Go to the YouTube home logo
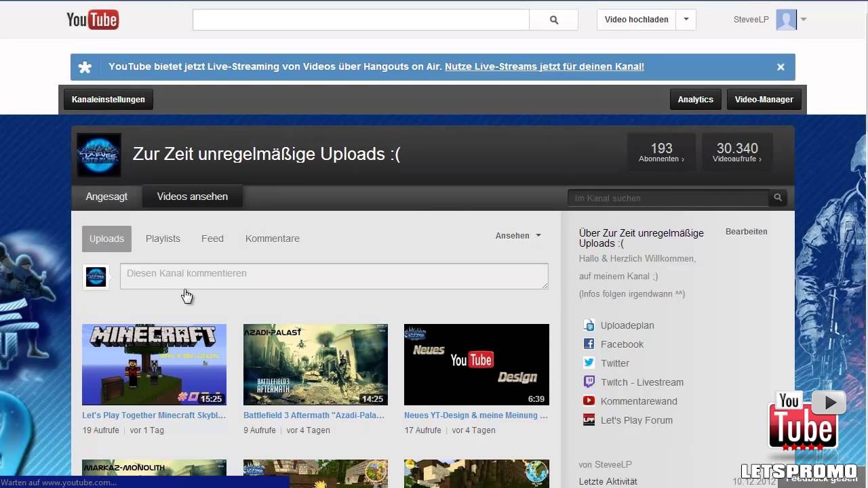The width and height of the screenshot is (868, 488). [92, 20]
